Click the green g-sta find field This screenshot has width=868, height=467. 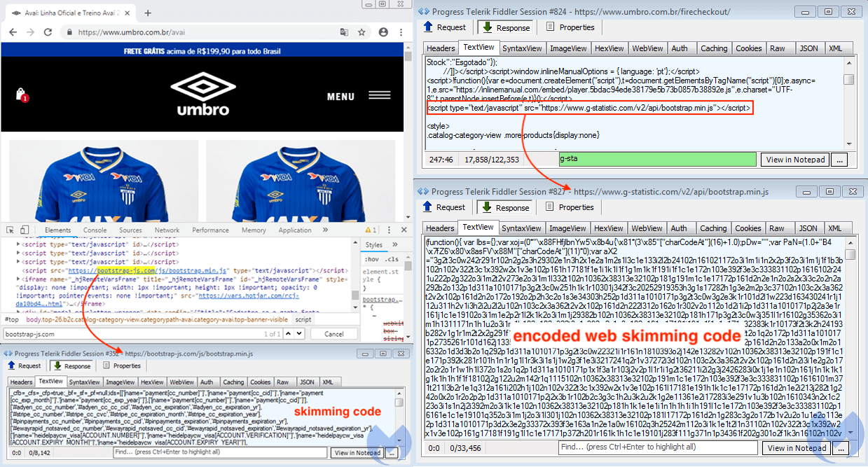pyautogui.click(x=657, y=159)
